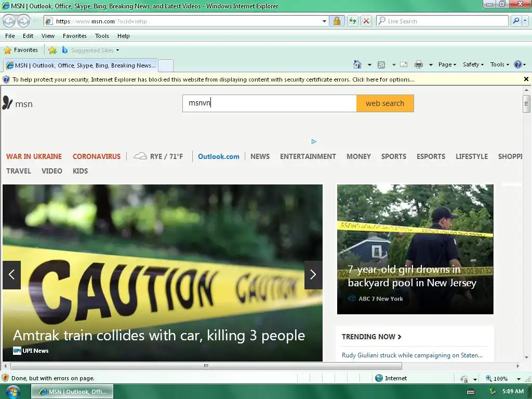Screen dimensions: 532x399
Task: Click the Home icon in command bar
Action: pyautogui.click(x=357, y=64)
